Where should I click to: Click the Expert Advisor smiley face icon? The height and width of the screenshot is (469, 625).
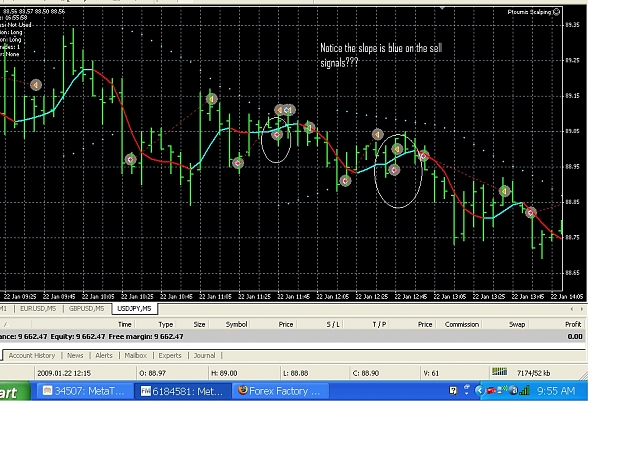coord(556,12)
